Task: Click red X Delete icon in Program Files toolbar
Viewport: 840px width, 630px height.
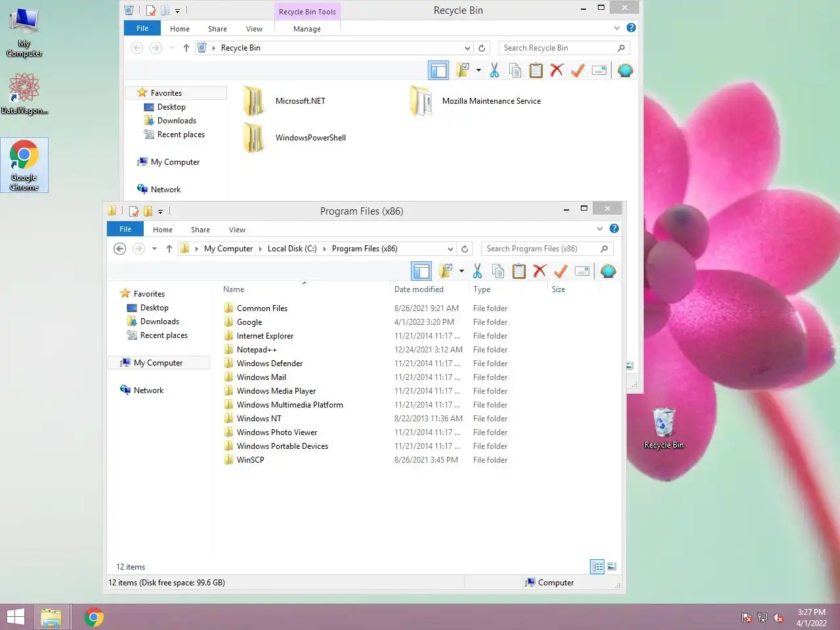Action: (x=539, y=271)
